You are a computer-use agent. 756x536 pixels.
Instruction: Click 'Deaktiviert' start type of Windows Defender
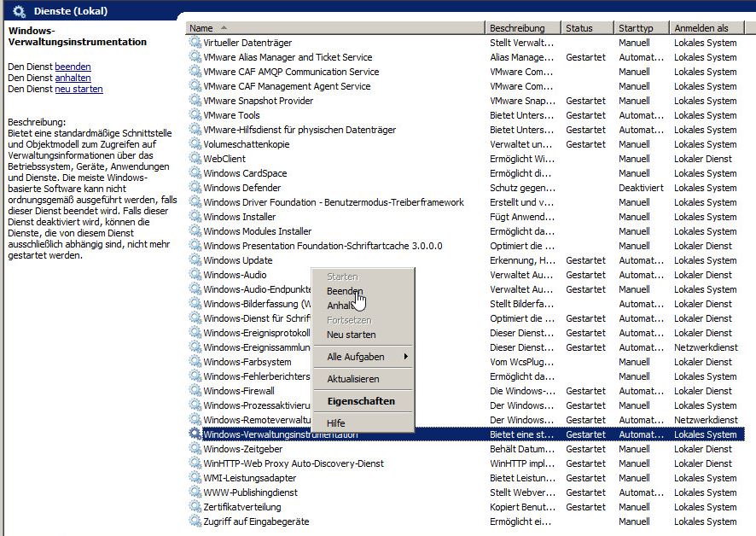pos(641,187)
